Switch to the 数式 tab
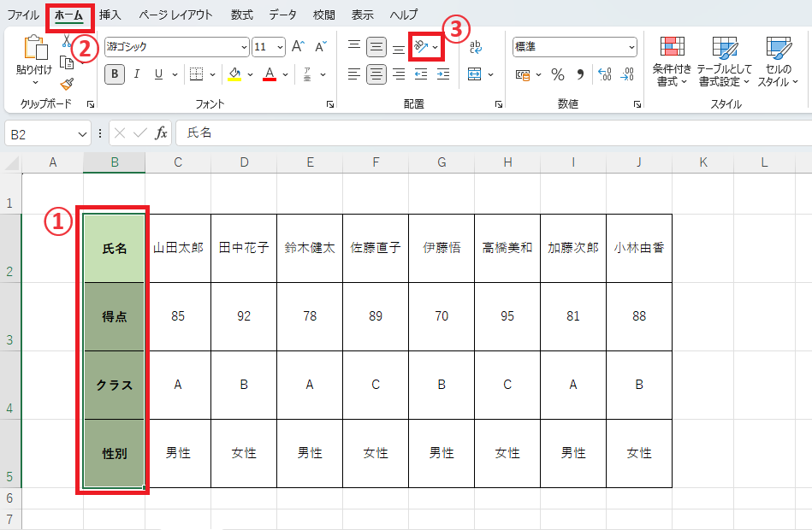Viewport: 812px width, 530px height. [242, 15]
